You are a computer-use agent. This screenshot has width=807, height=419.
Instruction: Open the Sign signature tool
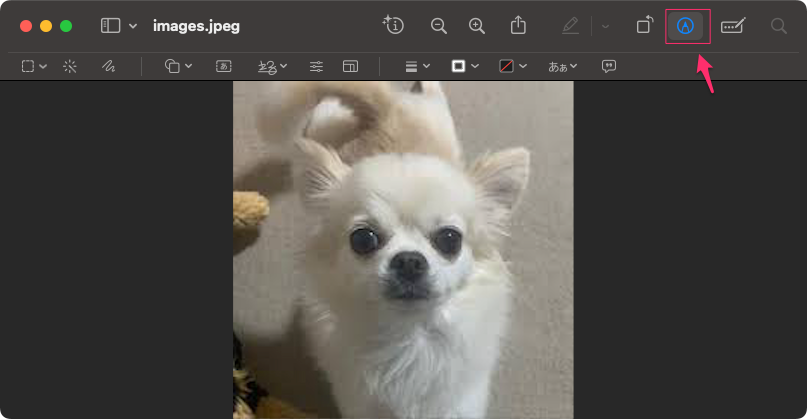pyautogui.click(x=268, y=66)
